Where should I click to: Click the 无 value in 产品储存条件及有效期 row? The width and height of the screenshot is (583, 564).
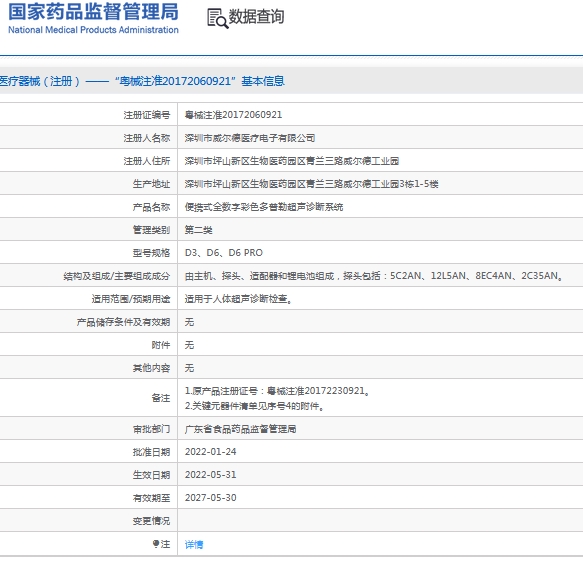click(189, 322)
